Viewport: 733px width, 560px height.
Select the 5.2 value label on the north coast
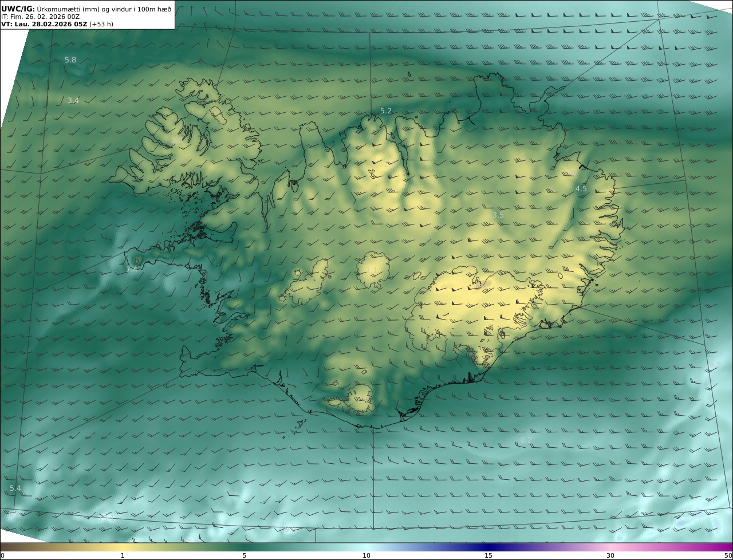(x=386, y=111)
